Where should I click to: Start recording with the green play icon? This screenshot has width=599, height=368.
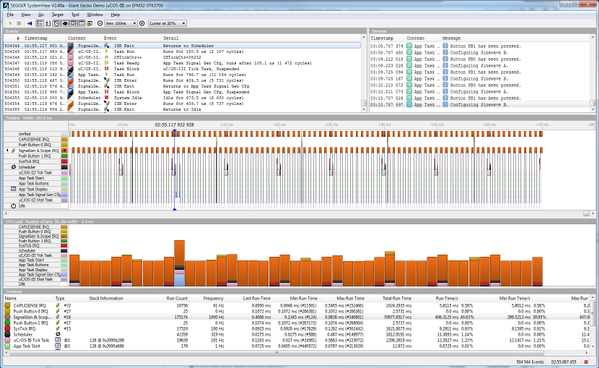pos(10,23)
